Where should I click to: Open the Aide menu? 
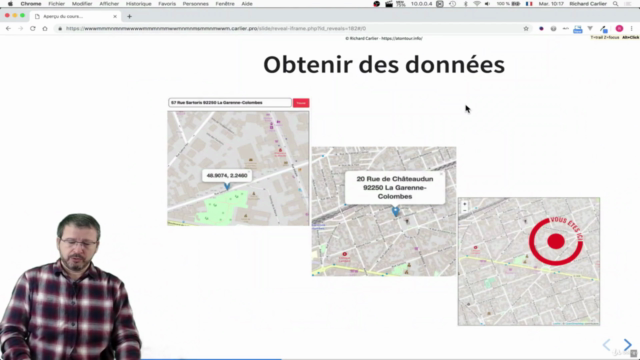pyautogui.click(x=247, y=4)
